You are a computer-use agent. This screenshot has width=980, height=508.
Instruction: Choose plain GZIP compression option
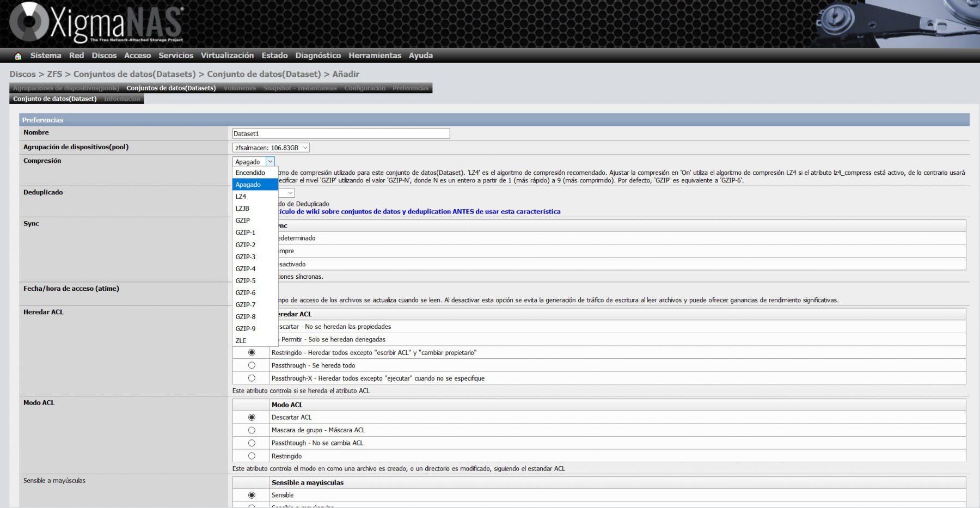tap(255, 221)
